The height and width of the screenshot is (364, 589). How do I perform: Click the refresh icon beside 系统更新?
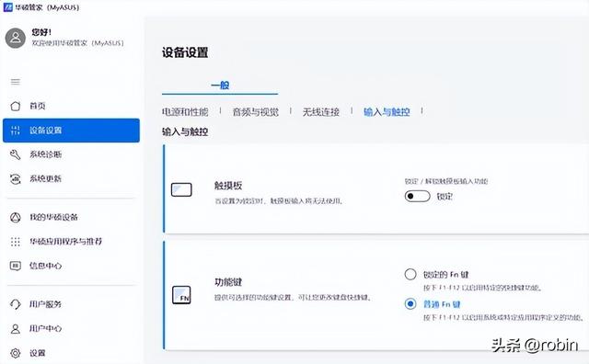(16, 179)
